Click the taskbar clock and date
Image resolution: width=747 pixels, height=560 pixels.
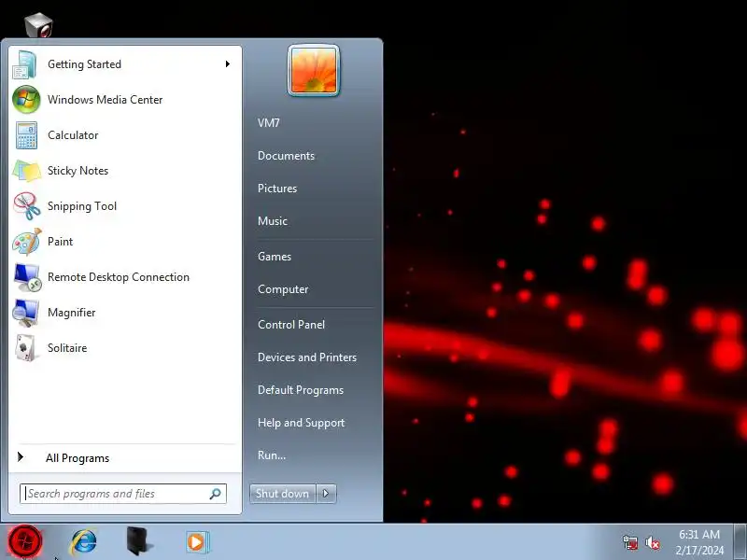(699, 542)
